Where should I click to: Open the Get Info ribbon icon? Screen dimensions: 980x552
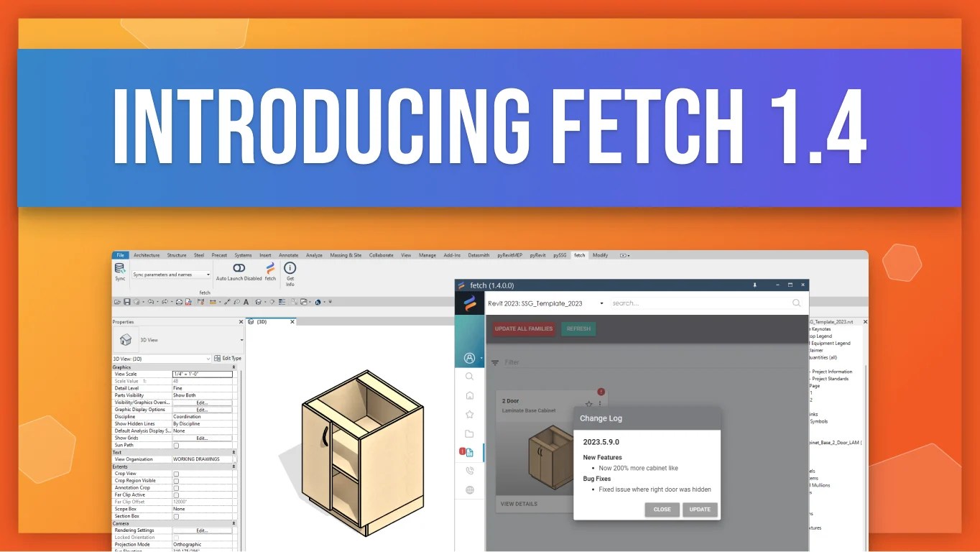pyautogui.click(x=290, y=268)
